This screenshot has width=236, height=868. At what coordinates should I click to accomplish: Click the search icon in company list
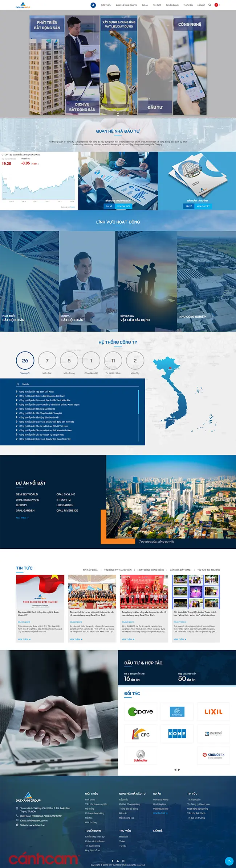17,384
